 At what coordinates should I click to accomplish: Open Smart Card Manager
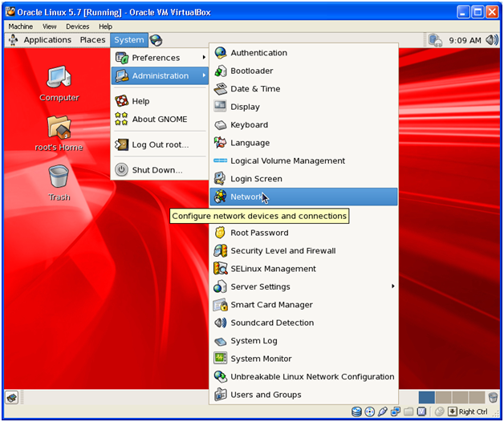(303, 305)
